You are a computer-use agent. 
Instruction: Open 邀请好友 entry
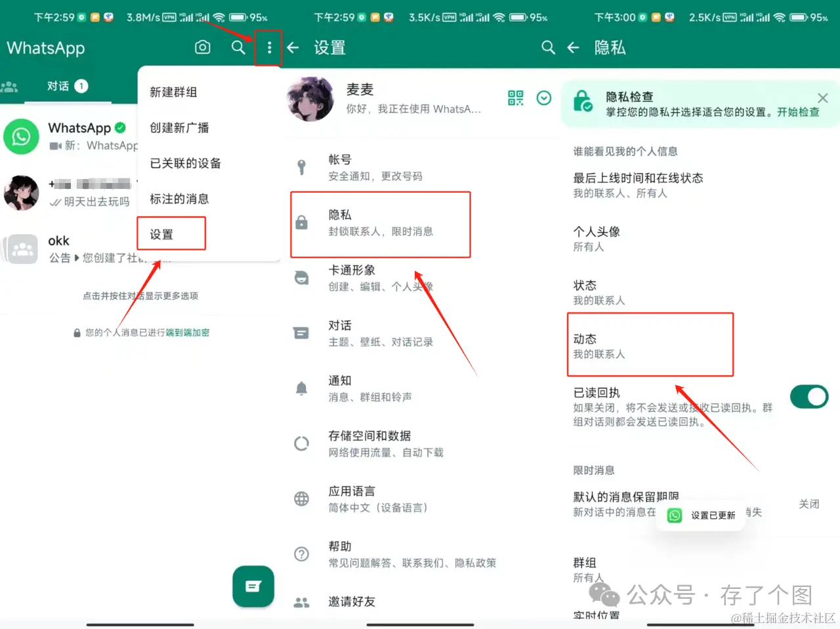click(x=420, y=602)
